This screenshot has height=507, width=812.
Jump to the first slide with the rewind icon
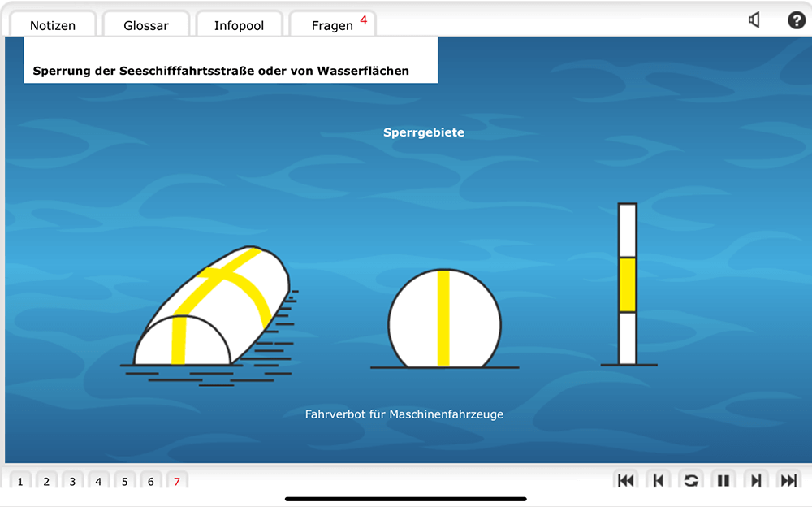(x=626, y=481)
